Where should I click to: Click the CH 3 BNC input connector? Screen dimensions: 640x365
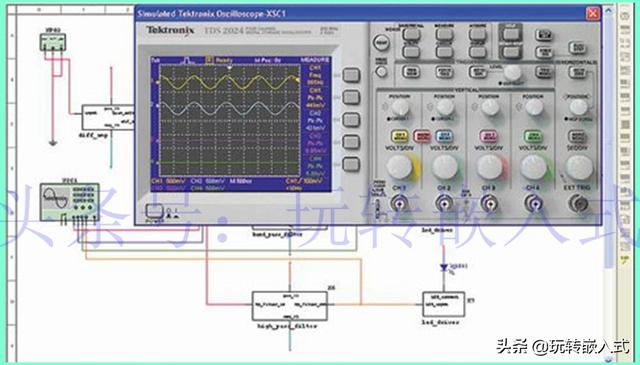(489, 203)
